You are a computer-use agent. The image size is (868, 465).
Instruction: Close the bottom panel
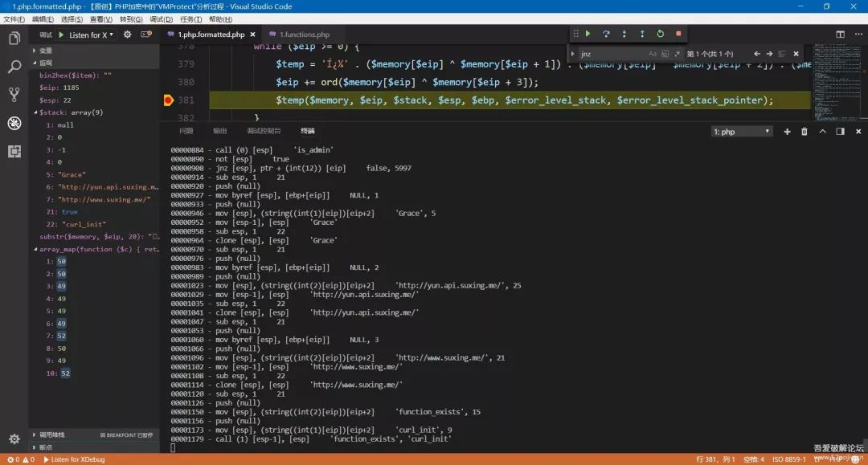(x=858, y=132)
